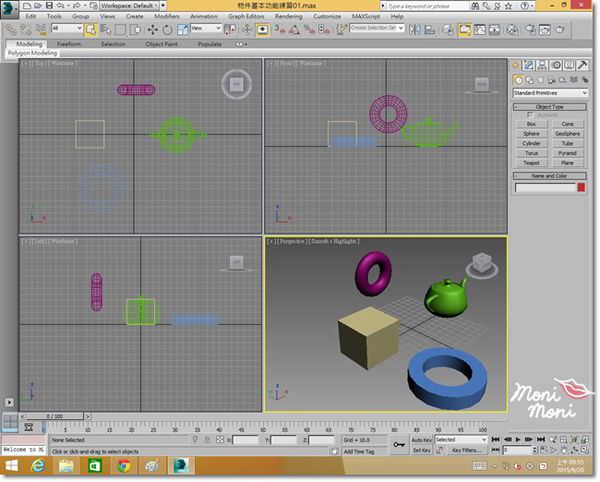Viewport: 600px width, 482px height.
Task: Expand the Create Selection Set dropdown
Action: click(x=374, y=28)
